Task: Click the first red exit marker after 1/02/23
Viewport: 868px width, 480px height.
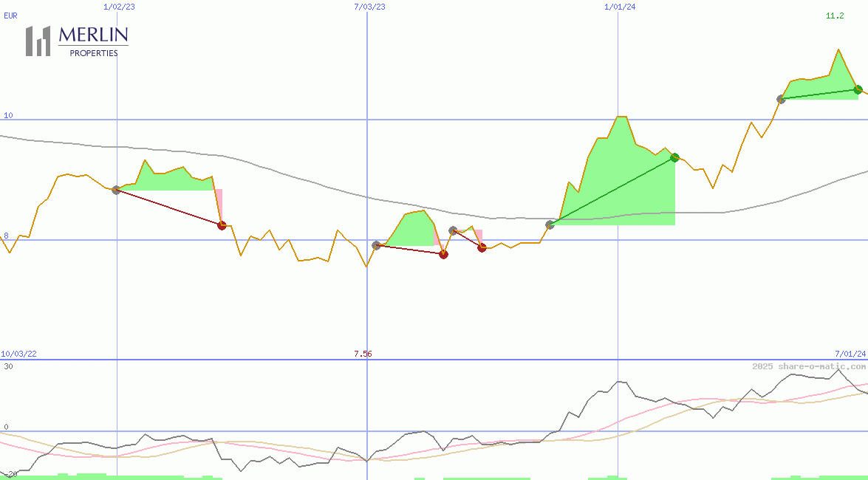Action: [222, 225]
